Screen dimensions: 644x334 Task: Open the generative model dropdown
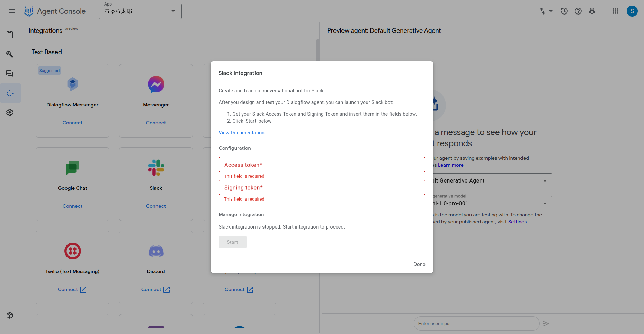tap(492, 204)
